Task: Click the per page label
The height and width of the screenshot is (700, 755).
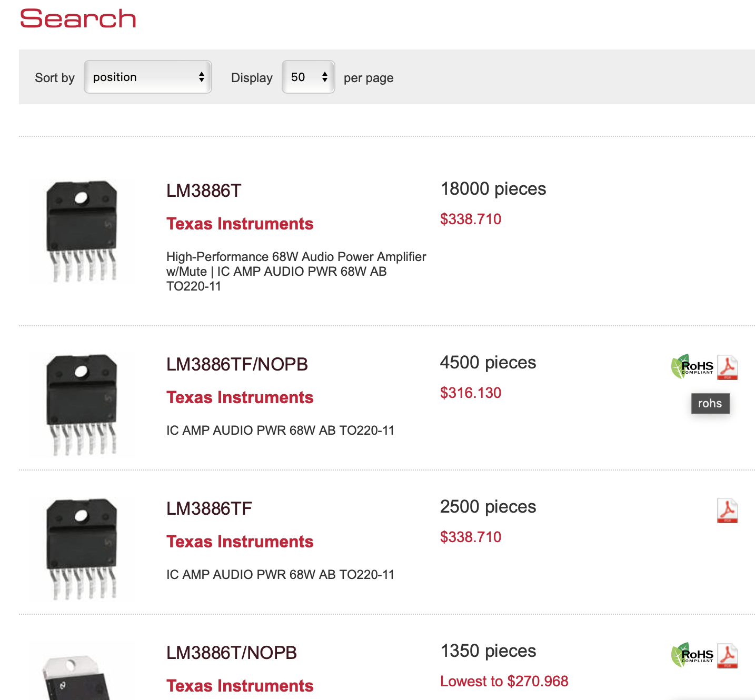Action: [369, 78]
